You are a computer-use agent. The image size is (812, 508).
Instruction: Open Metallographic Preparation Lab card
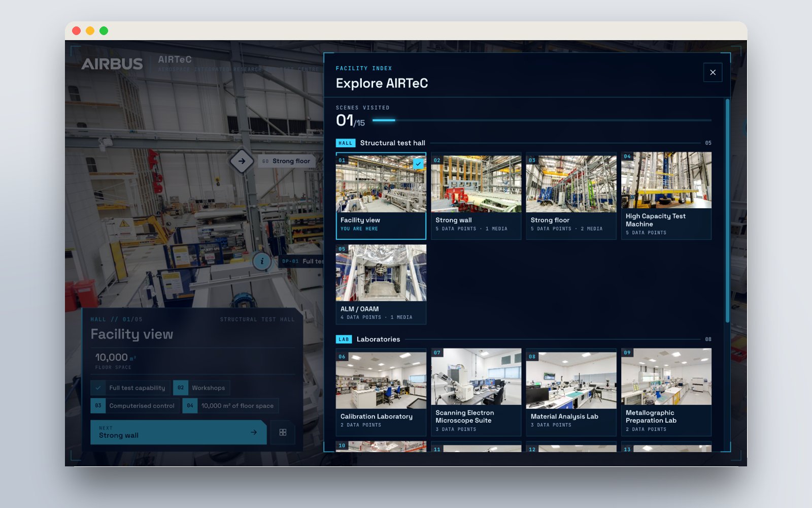point(666,392)
